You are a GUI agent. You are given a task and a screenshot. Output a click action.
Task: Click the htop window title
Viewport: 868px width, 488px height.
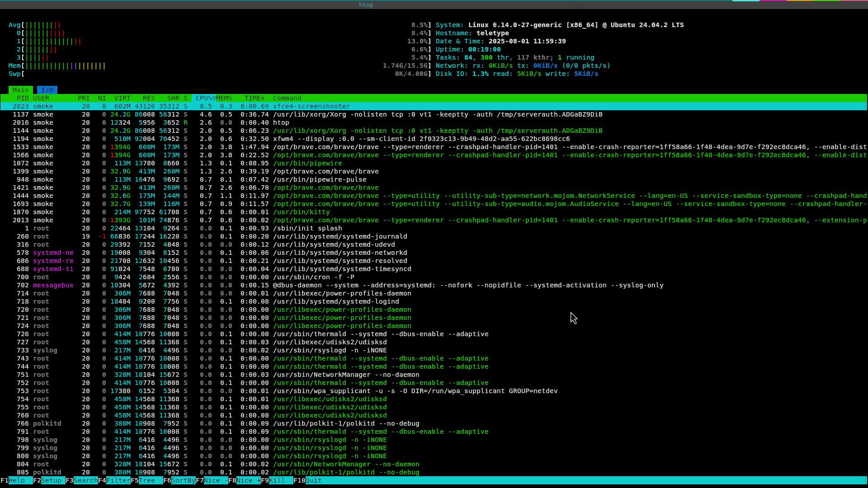[366, 5]
